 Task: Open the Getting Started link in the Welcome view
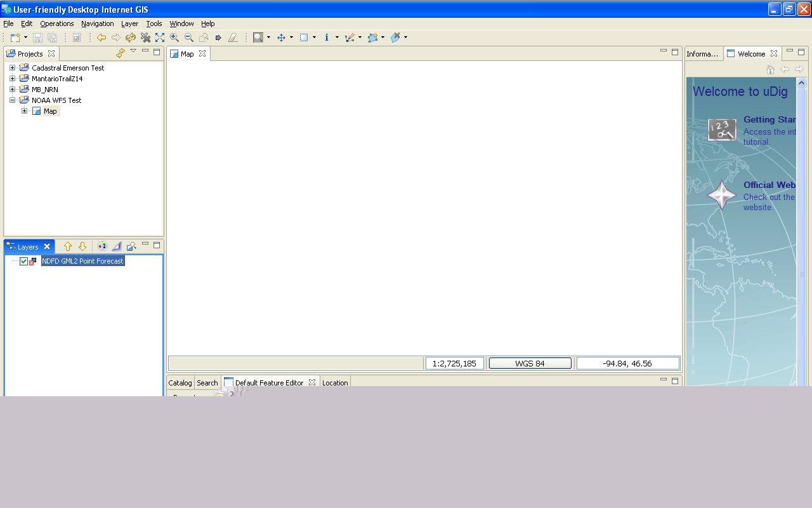[769, 119]
